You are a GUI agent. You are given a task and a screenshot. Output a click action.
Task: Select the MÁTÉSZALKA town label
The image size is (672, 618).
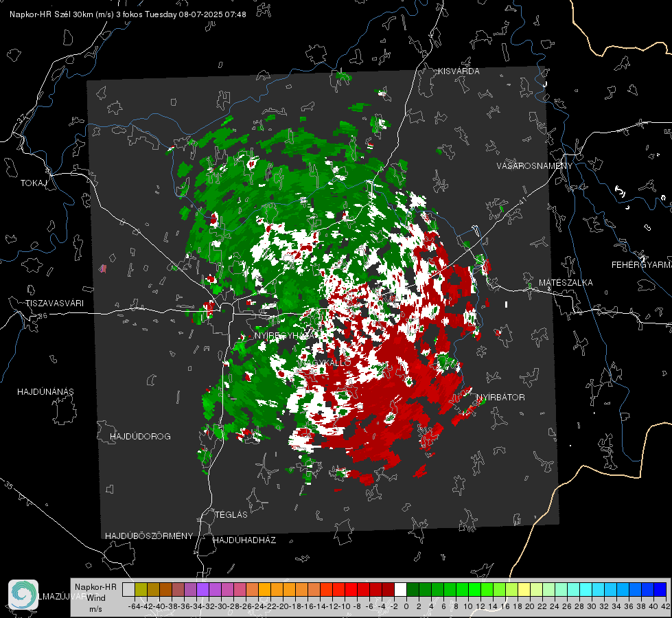tap(566, 283)
